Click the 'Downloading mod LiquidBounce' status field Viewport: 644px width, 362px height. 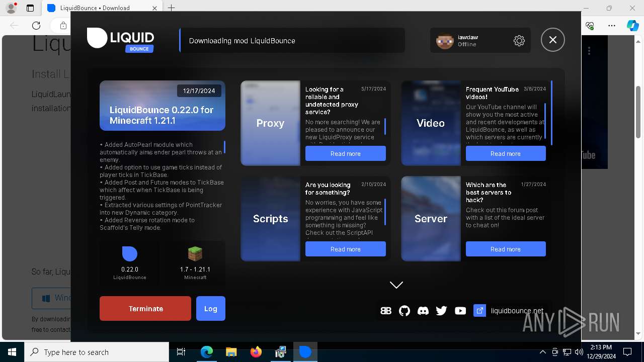(x=292, y=41)
